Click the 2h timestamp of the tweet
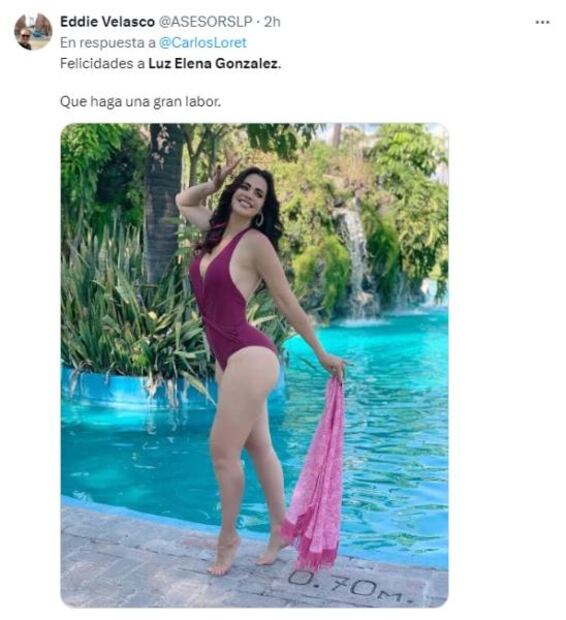Viewport: 566px width, 620px height. pyautogui.click(x=272, y=22)
